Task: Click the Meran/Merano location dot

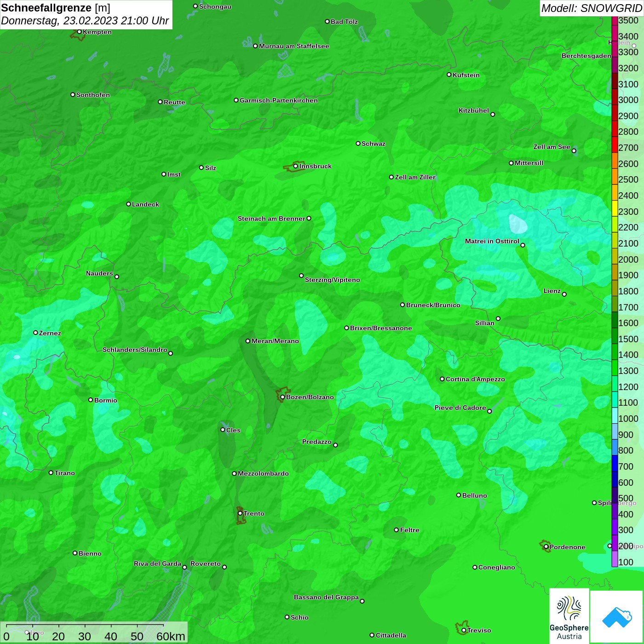Action: [248, 341]
